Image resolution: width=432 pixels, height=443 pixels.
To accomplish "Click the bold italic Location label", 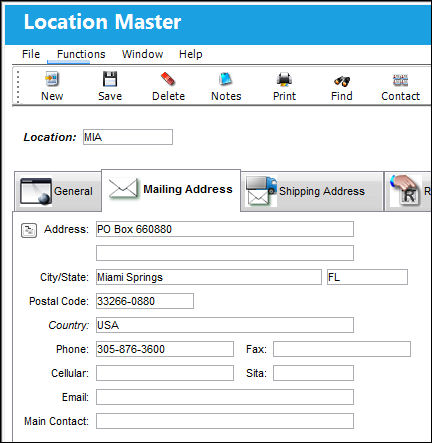I will point(50,137).
